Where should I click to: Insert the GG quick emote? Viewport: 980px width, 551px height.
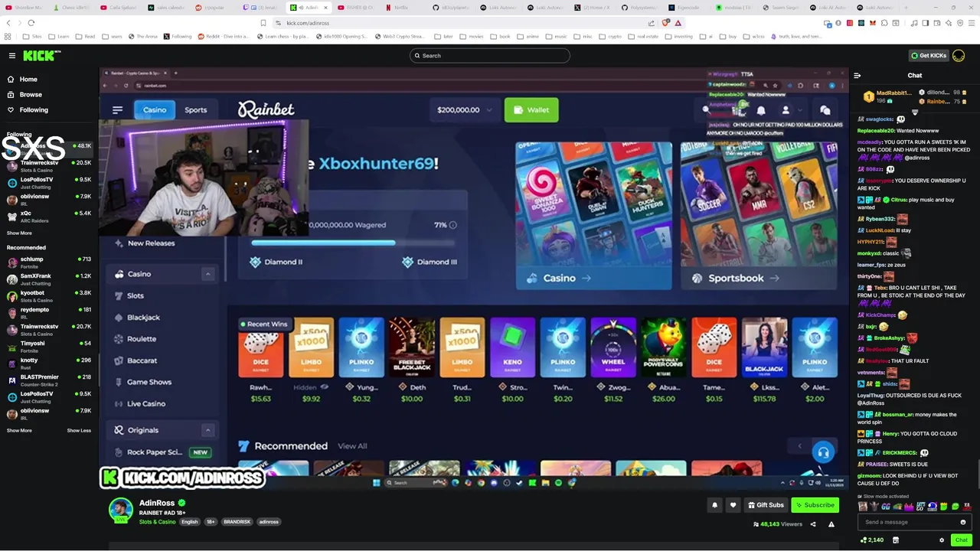coord(887,507)
